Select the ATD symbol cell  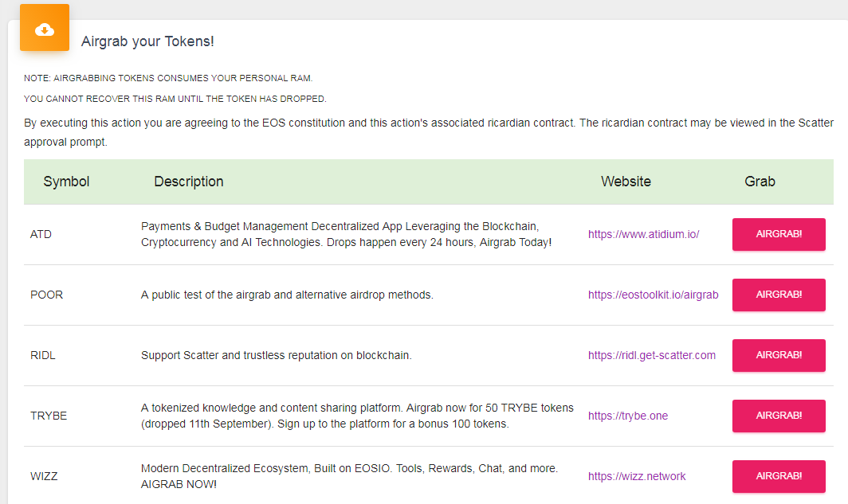[41, 234]
